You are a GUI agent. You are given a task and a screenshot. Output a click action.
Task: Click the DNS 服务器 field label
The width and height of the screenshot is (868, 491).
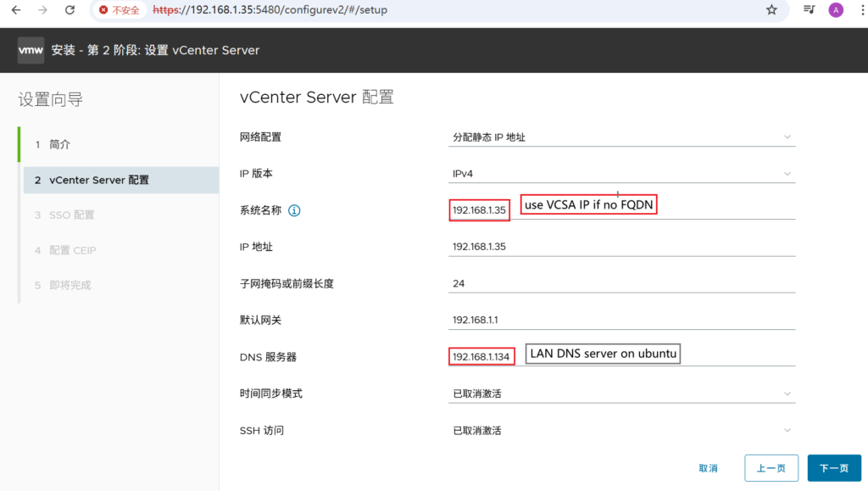pyautogui.click(x=268, y=357)
